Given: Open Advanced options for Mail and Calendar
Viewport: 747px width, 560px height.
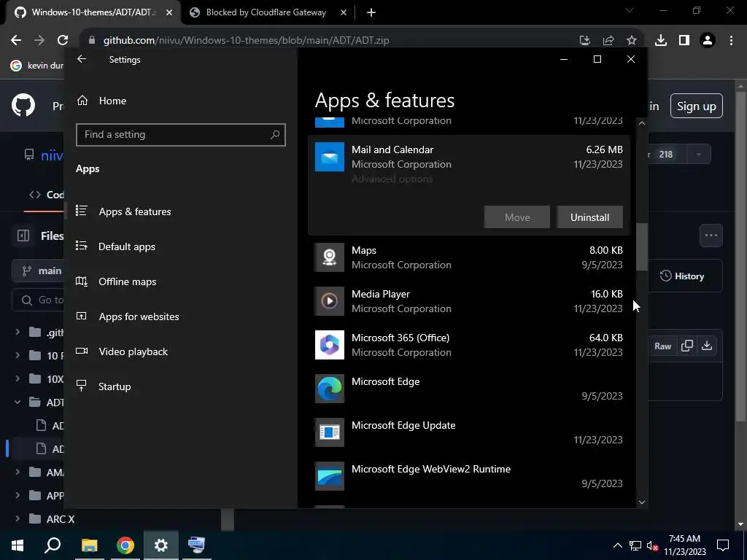Looking at the screenshot, I should [x=392, y=179].
